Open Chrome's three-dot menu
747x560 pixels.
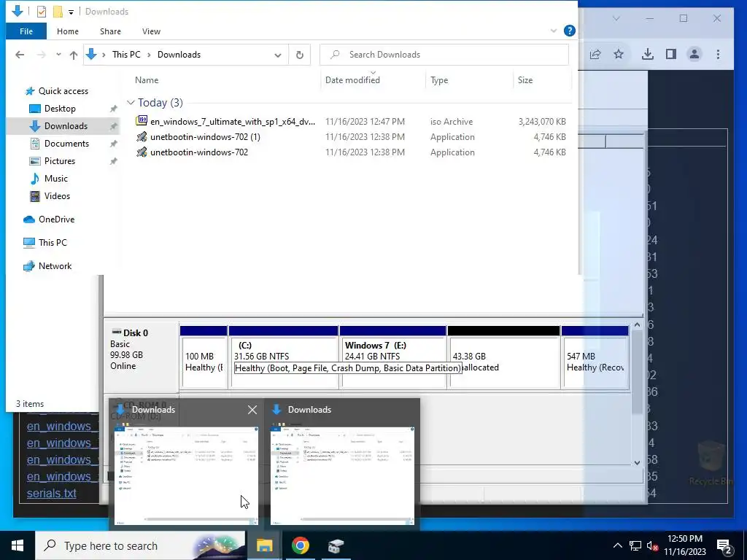click(718, 54)
